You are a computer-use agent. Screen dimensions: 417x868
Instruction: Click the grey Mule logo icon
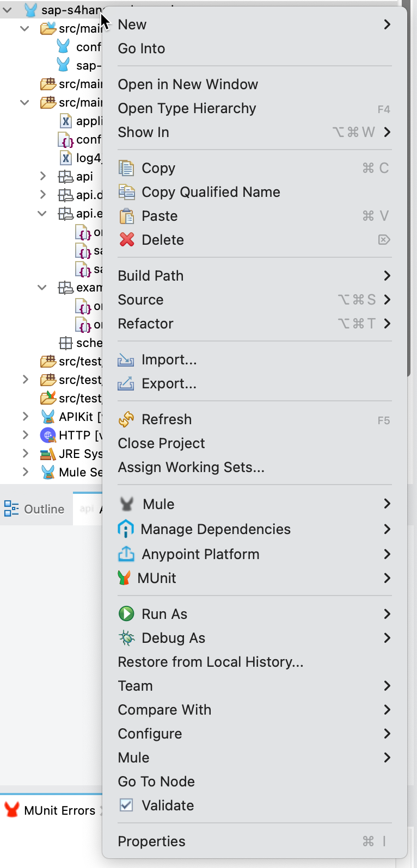tap(126, 504)
